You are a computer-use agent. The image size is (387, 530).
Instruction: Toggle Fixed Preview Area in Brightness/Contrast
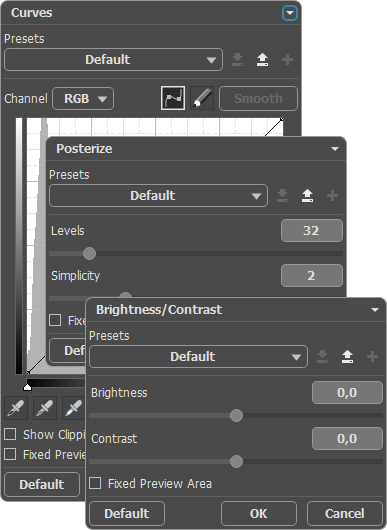click(95, 483)
